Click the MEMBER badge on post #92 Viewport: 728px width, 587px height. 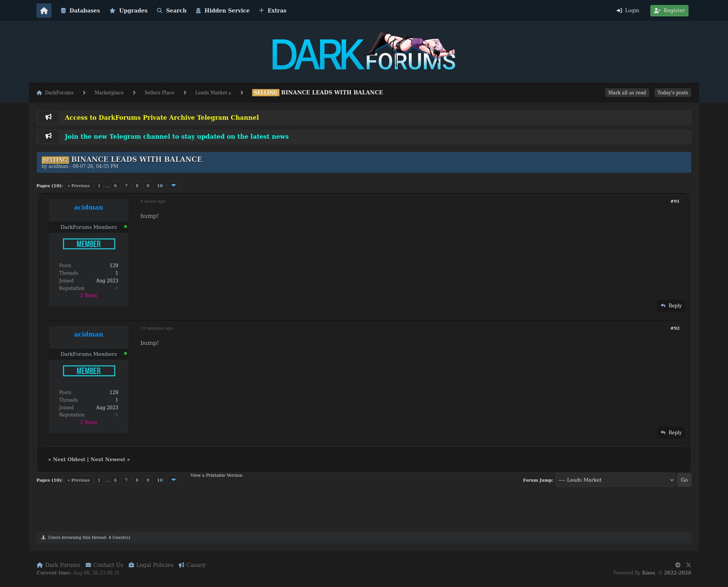(89, 371)
